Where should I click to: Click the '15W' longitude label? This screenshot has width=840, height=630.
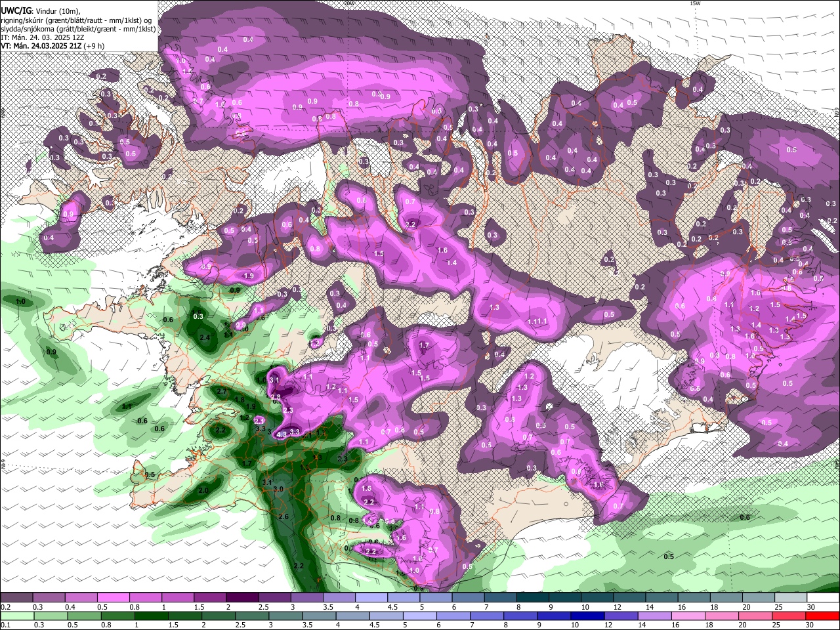click(696, 3)
